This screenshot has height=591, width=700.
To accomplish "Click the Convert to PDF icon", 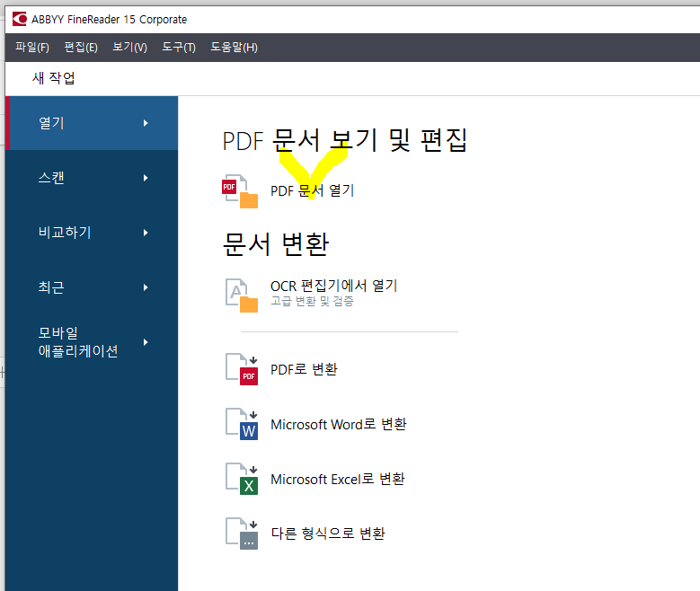I will 242,369.
